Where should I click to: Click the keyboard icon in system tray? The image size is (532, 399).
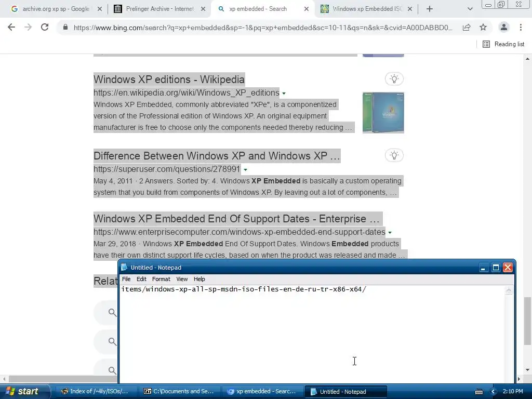478,392
